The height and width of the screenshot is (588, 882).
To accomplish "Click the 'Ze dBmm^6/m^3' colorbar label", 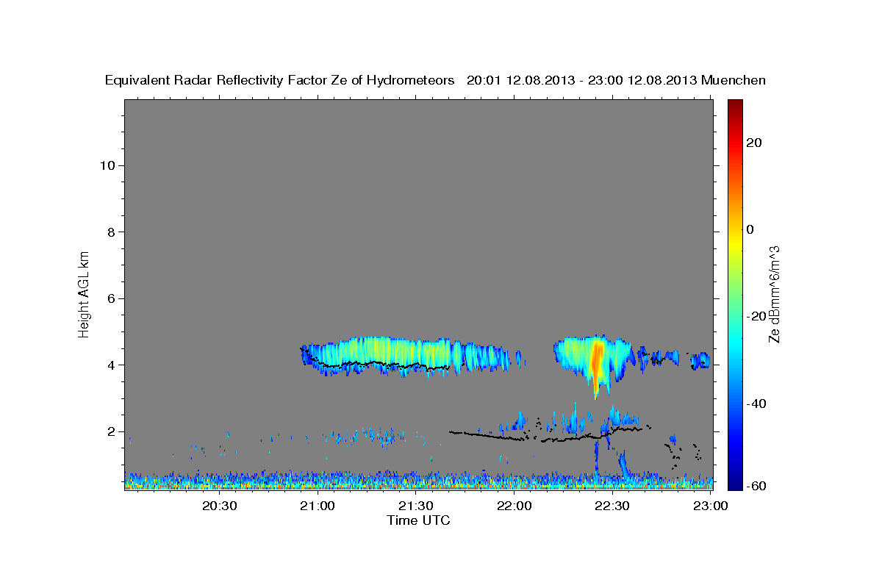I will (774, 293).
